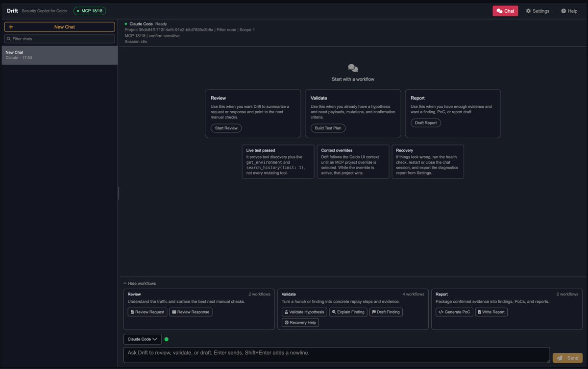
Task: Click the sidebar collapse handle
Action: click(x=119, y=193)
